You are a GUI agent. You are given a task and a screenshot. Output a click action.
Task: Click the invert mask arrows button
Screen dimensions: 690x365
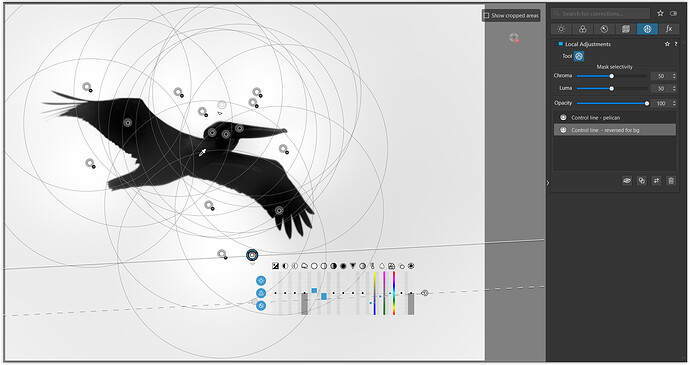coord(656,181)
